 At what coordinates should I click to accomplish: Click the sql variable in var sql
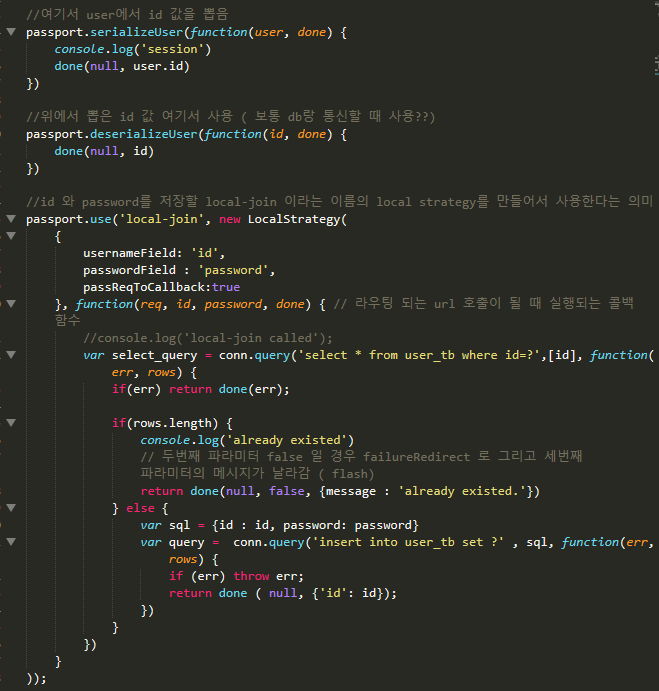click(179, 525)
